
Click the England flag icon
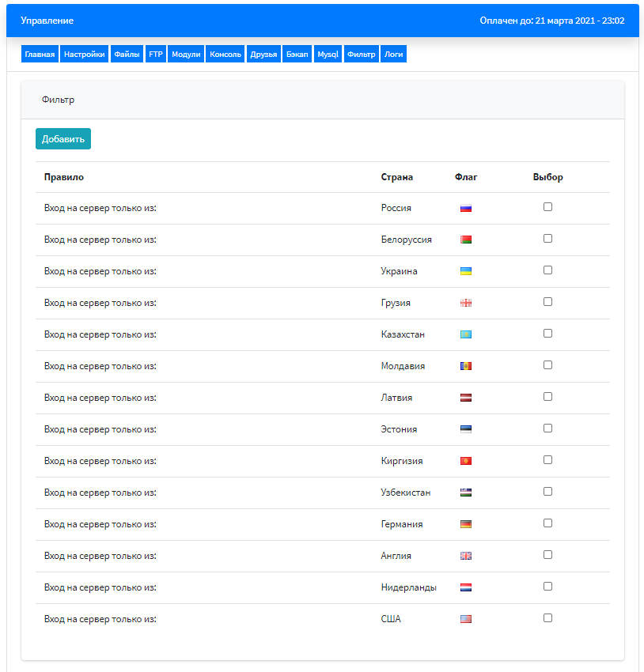(x=466, y=556)
